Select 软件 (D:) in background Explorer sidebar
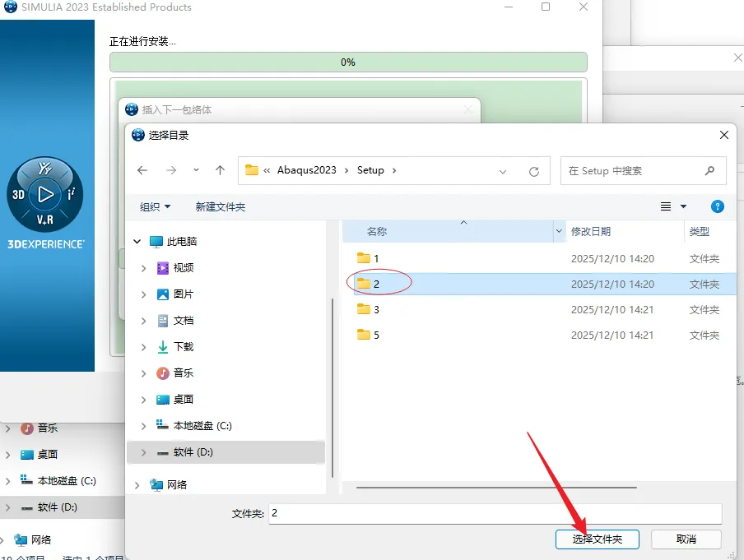Image resolution: width=744 pixels, height=560 pixels. coord(57,507)
